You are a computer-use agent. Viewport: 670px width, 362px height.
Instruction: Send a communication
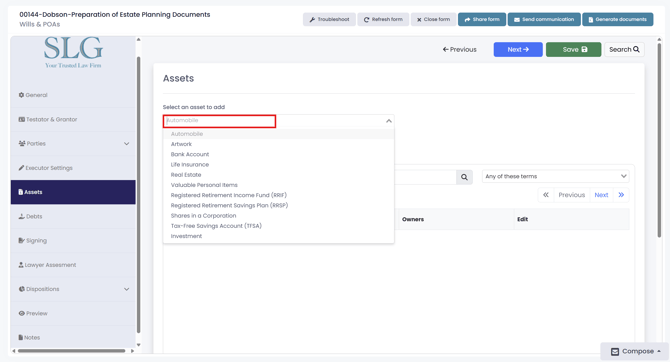(x=544, y=19)
